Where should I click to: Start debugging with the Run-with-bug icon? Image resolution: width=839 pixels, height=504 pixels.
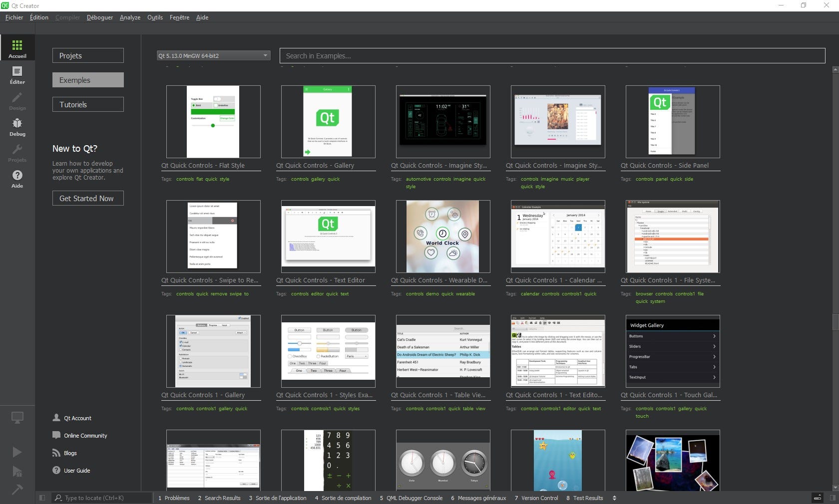tap(17, 472)
